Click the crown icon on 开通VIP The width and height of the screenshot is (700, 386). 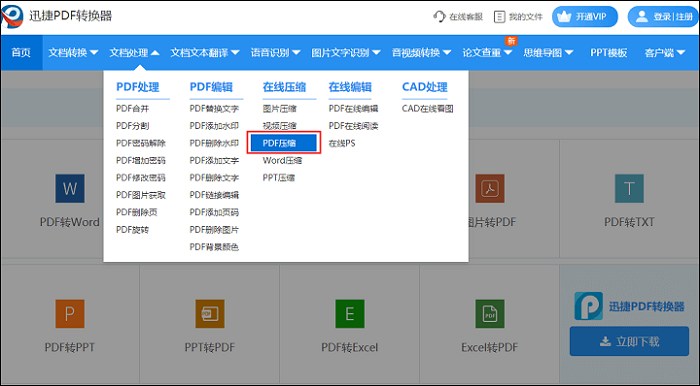[564, 17]
